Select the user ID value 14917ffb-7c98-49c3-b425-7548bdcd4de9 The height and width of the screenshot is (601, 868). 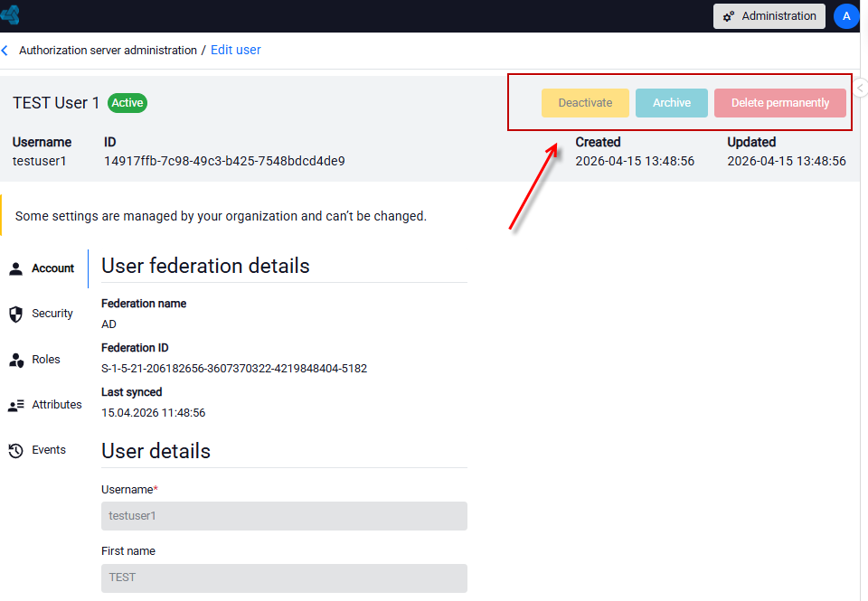point(224,161)
